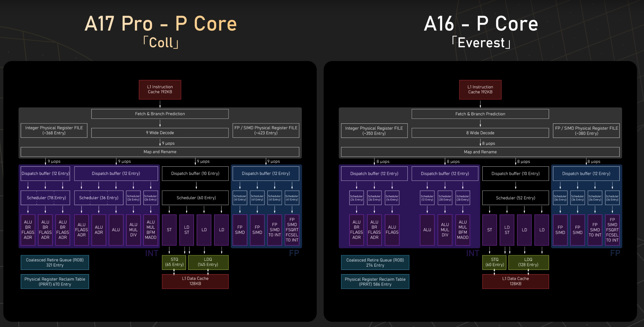Click A17 Pro's 'LD ST' unit
644x327 pixels.
coord(187,230)
